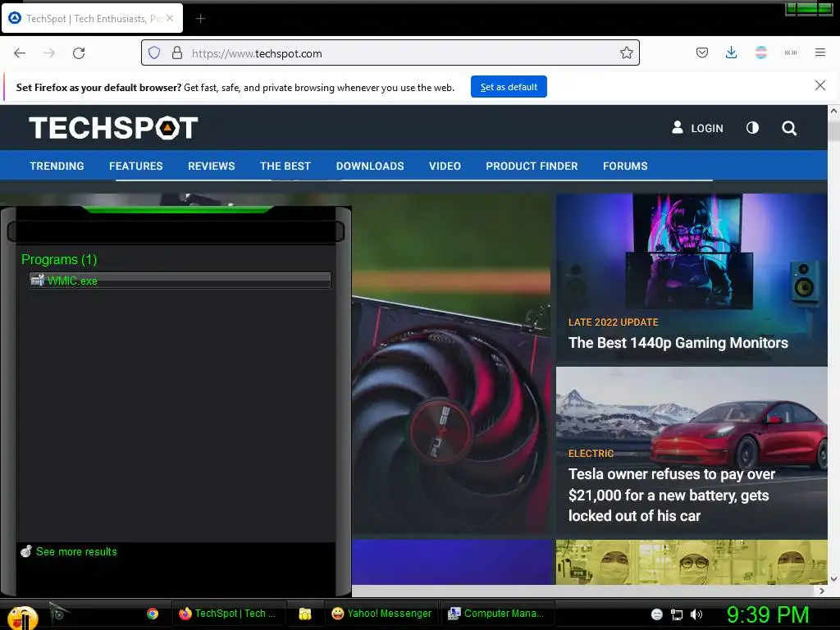Click the 9:39 PM clock

click(768, 615)
